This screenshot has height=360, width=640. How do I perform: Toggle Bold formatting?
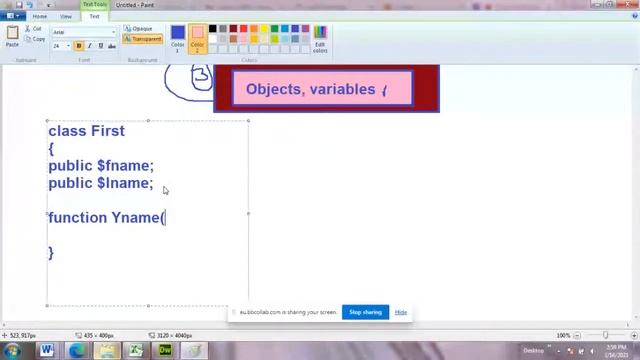point(79,46)
